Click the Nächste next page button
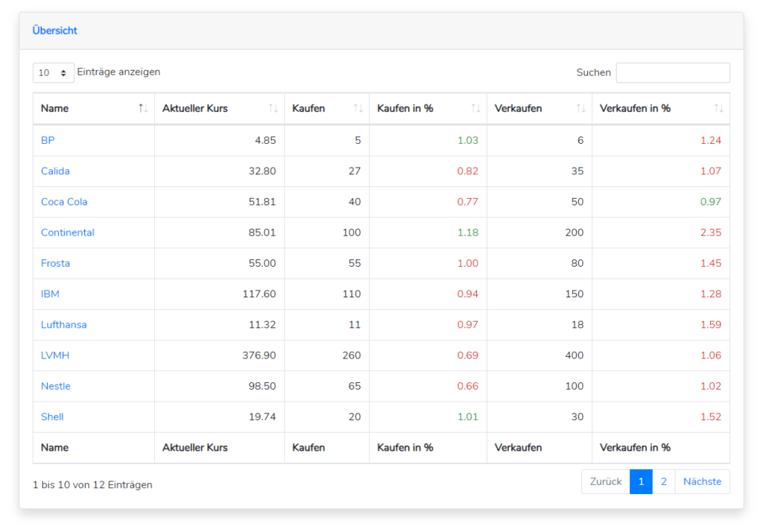 coord(702,481)
